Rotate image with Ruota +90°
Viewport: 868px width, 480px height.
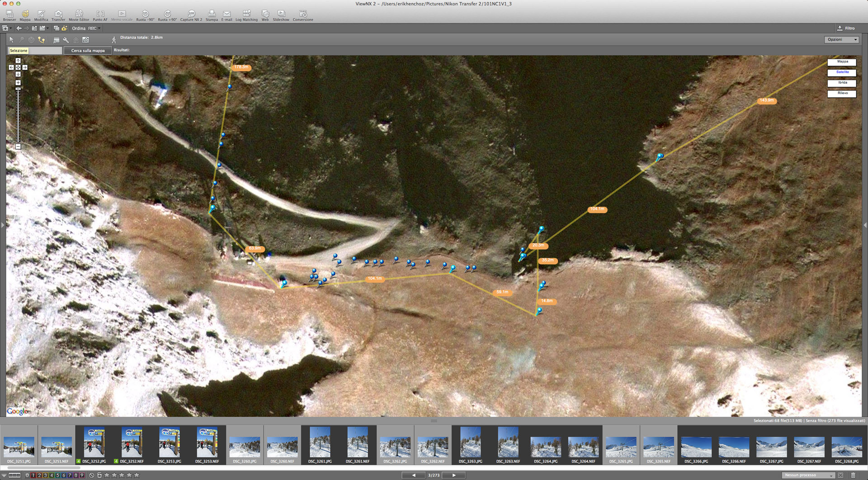coord(167,16)
